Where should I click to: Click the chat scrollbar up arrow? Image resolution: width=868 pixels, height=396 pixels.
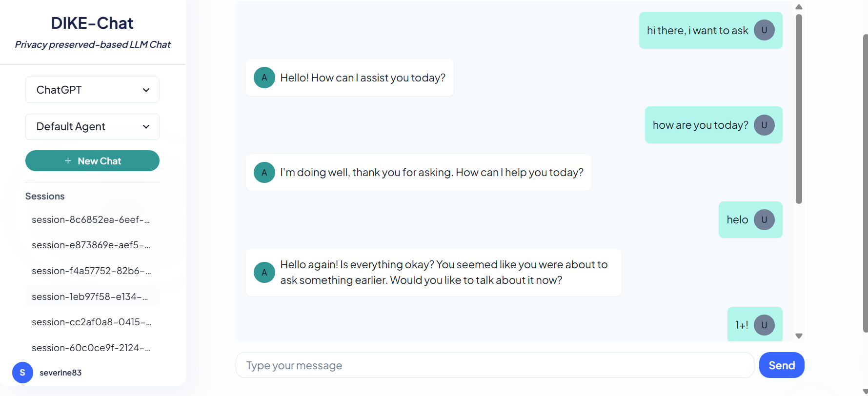click(799, 7)
